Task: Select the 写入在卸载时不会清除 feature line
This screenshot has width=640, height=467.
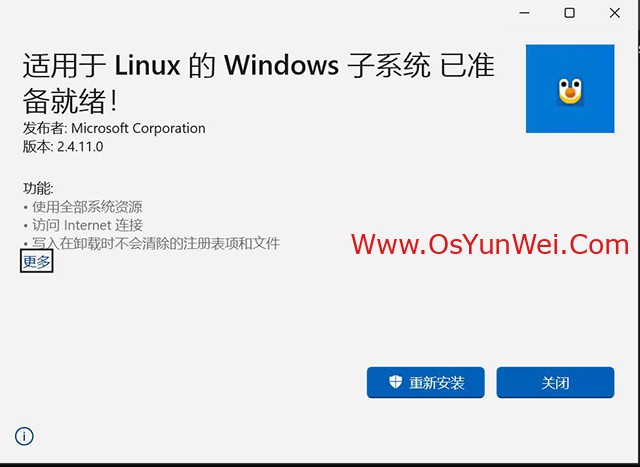Action: (x=156, y=244)
